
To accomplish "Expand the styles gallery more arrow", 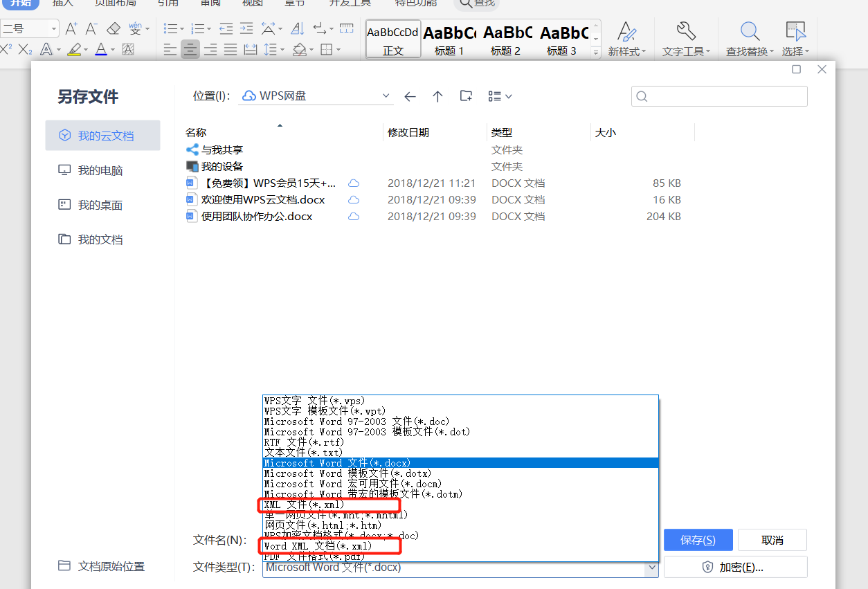I will (596, 52).
